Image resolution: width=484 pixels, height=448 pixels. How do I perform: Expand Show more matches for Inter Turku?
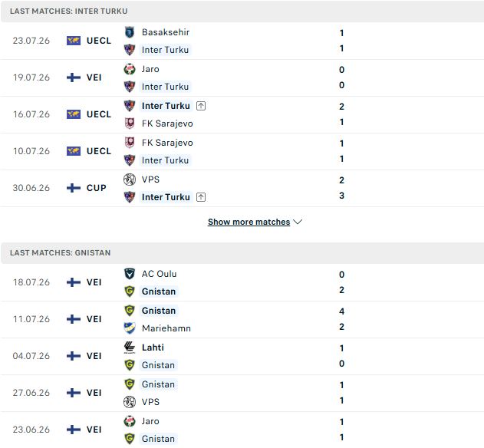pyautogui.click(x=249, y=222)
